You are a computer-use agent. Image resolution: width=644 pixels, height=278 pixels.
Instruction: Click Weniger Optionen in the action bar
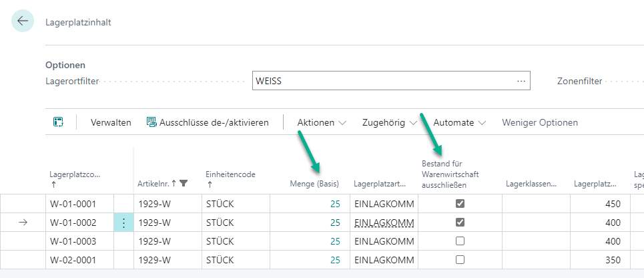point(540,122)
